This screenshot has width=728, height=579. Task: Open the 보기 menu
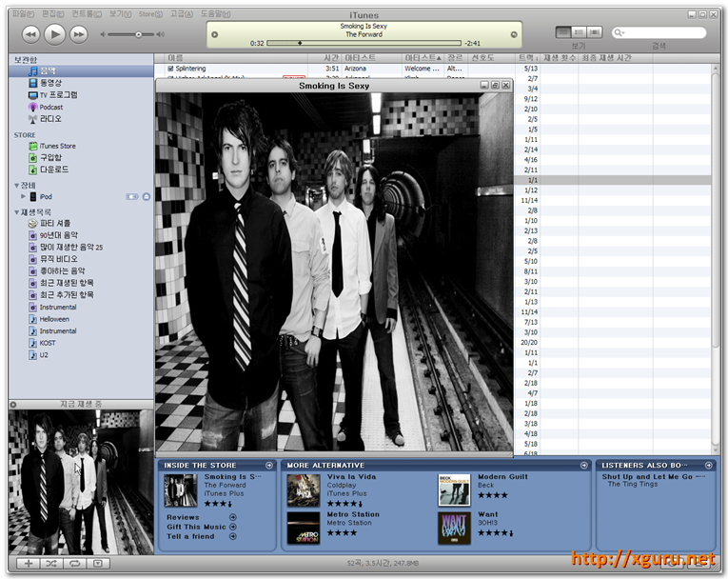(x=120, y=14)
